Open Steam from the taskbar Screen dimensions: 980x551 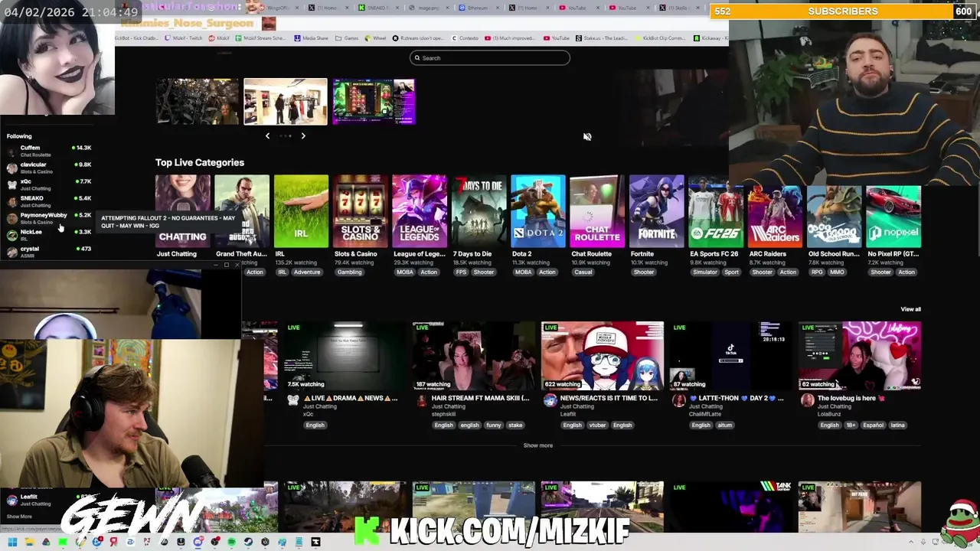248,542
